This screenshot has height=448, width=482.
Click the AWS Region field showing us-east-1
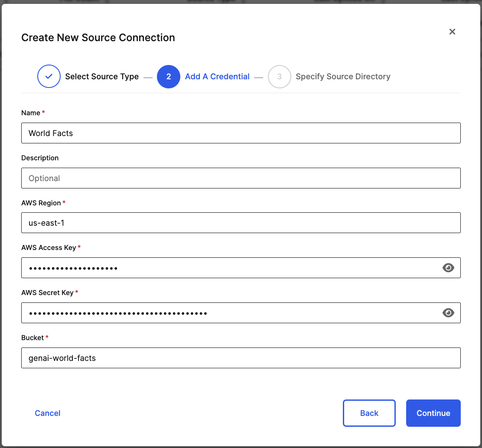coord(241,223)
